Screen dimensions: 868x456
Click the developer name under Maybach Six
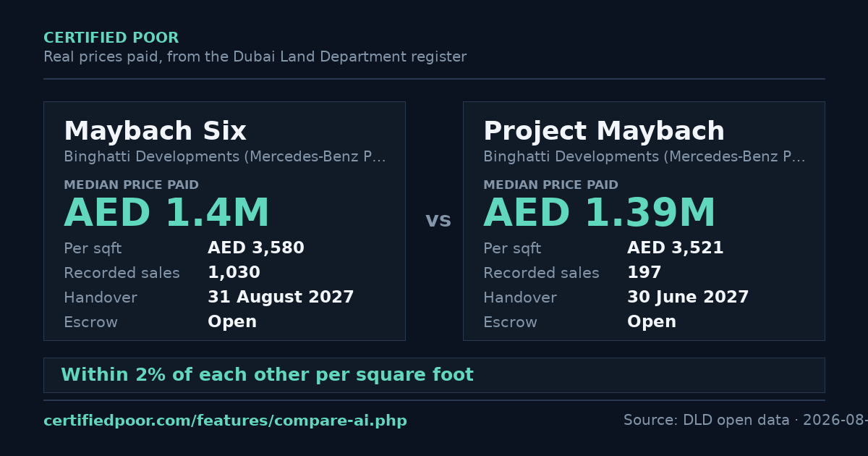tap(224, 157)
